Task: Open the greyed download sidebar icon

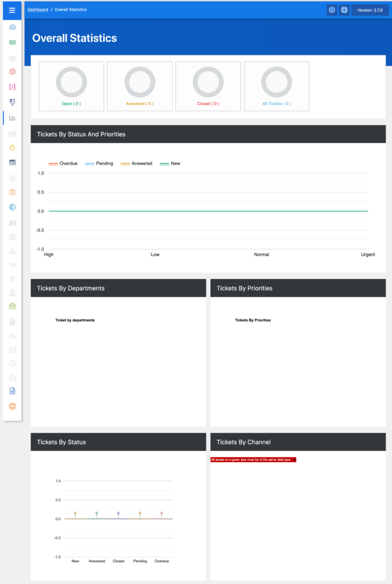Action: [13, 252]
